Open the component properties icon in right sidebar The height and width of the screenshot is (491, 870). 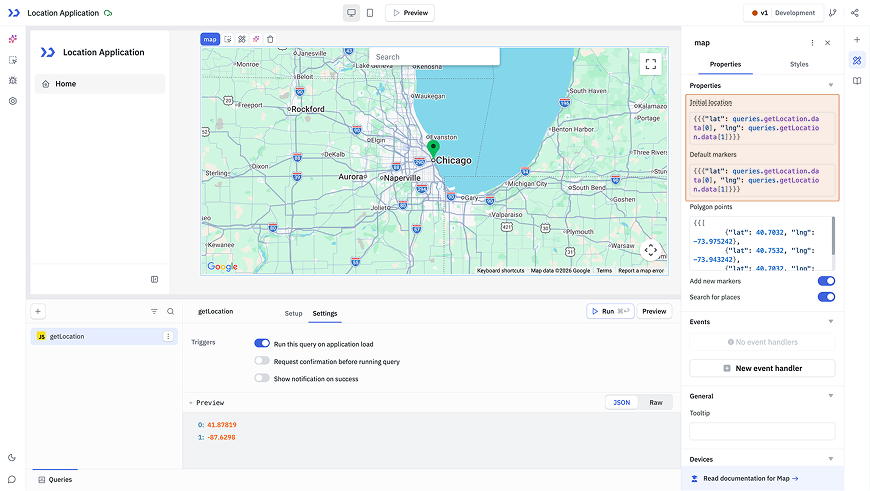[857, 60]
